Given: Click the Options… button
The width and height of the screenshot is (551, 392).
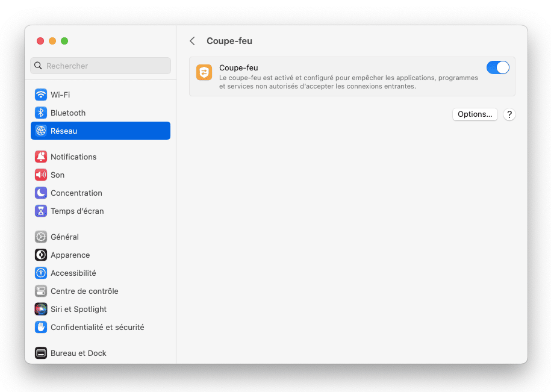Looking at the screenshot, I should coord(475,114).
